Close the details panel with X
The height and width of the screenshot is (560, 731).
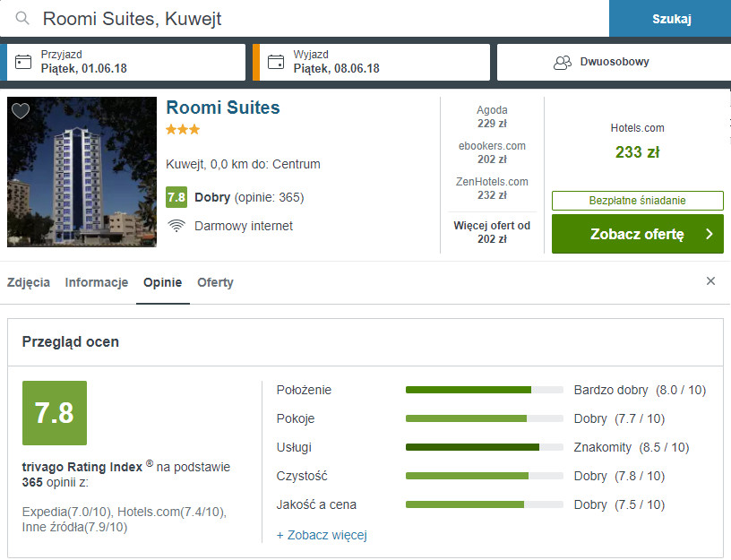710,281
